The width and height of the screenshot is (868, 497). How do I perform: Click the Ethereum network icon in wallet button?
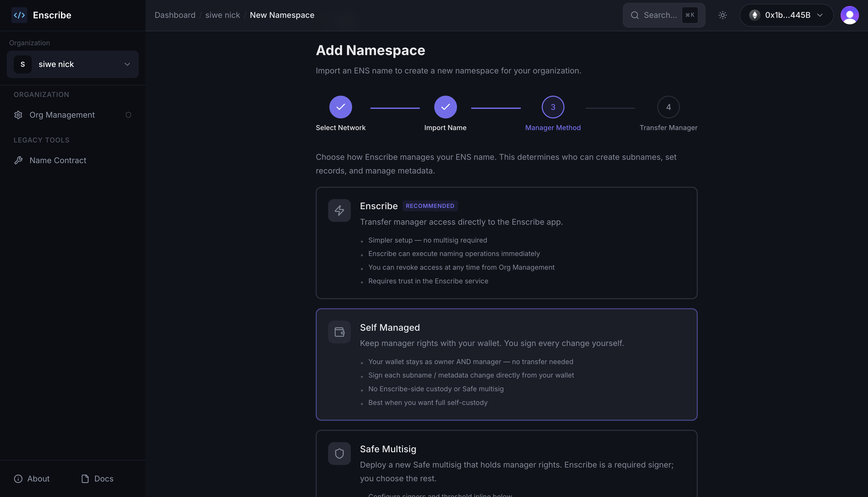755,15
